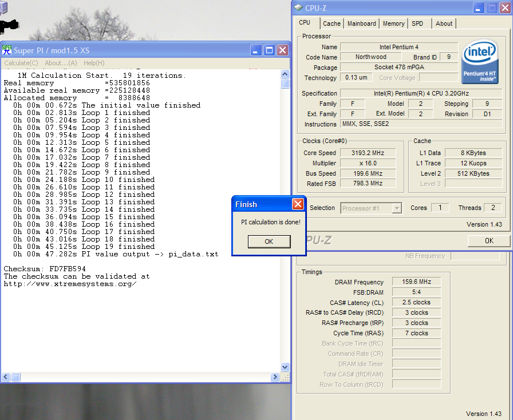The height and width of the screenshot is (420, 513).
Task: Close the Finish dialog with red X
Action: 298,204
